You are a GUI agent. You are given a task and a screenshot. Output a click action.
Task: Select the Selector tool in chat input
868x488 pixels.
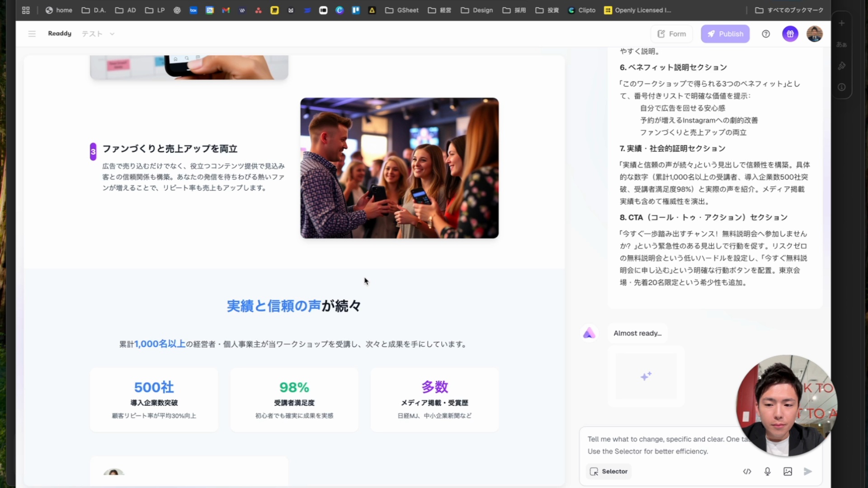[608, 471]
